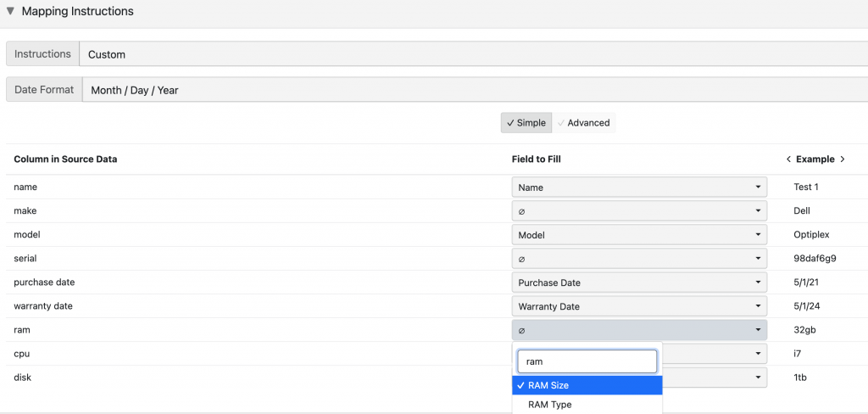Click the dropdown arrow in the cpu row
Screen dimensions: 868x414
pyautogui.click(x=757, y=354)
